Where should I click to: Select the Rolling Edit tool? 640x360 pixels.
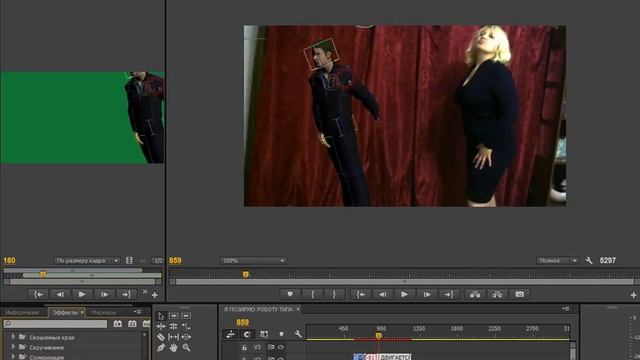(x=173, y=327)
